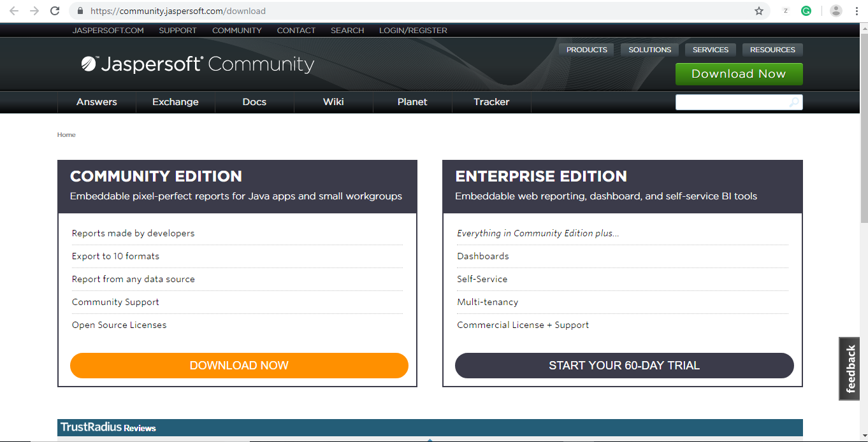Switch to the Docs tab
The height and width of the screenshot is (442, 868).
pos(254,102)
